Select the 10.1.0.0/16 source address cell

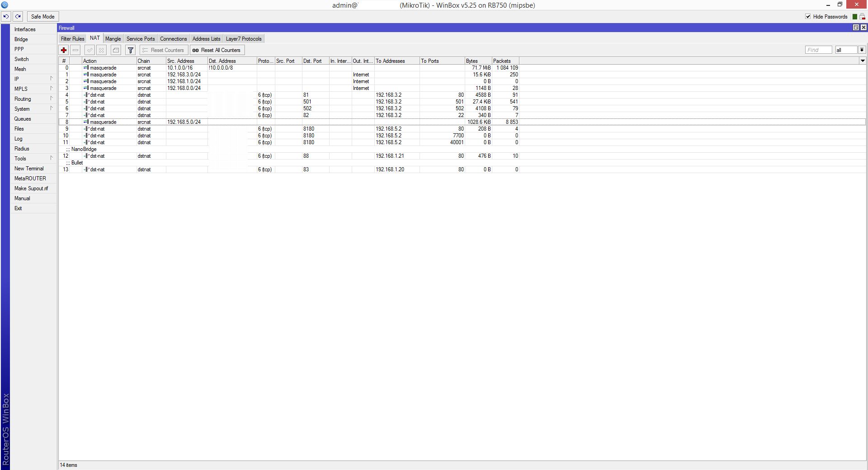coord(187,68)
